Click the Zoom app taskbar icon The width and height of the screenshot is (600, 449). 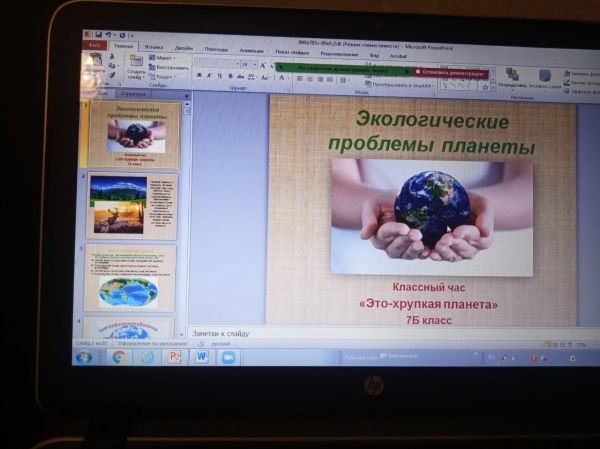(228, 357)
